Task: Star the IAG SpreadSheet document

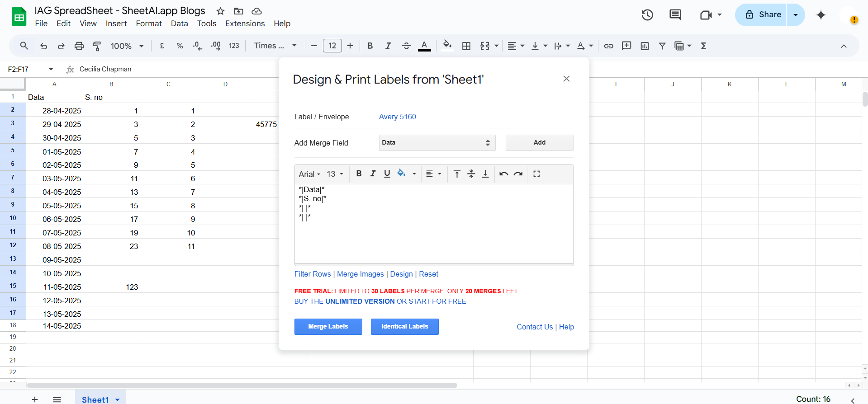Action: (x=220, y=11)
